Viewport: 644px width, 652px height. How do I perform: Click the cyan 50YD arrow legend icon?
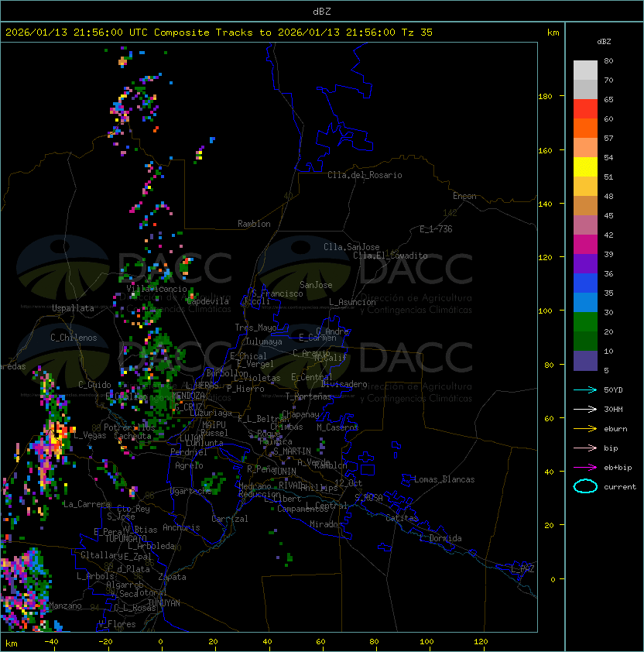tap(585, 389)
